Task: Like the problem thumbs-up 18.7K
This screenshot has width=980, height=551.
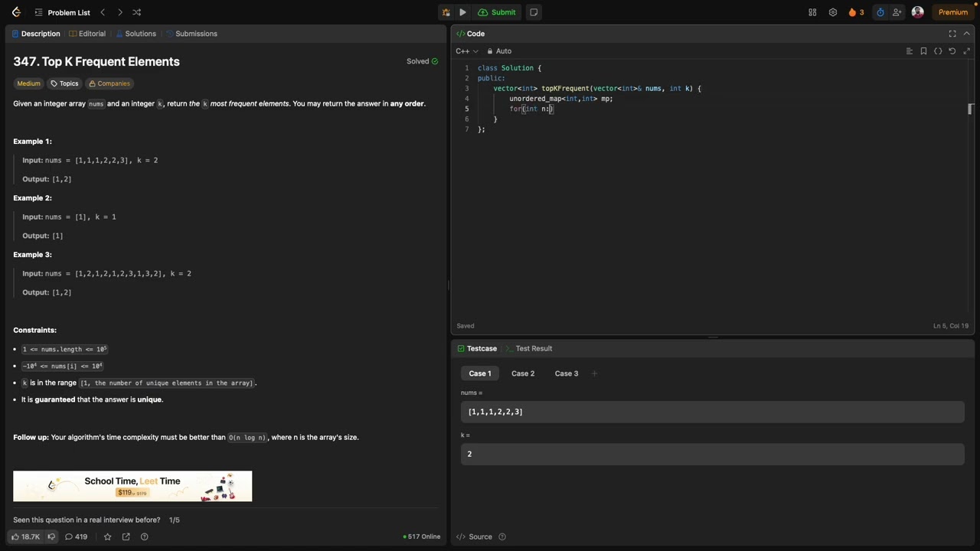Action: coord(25,536)
